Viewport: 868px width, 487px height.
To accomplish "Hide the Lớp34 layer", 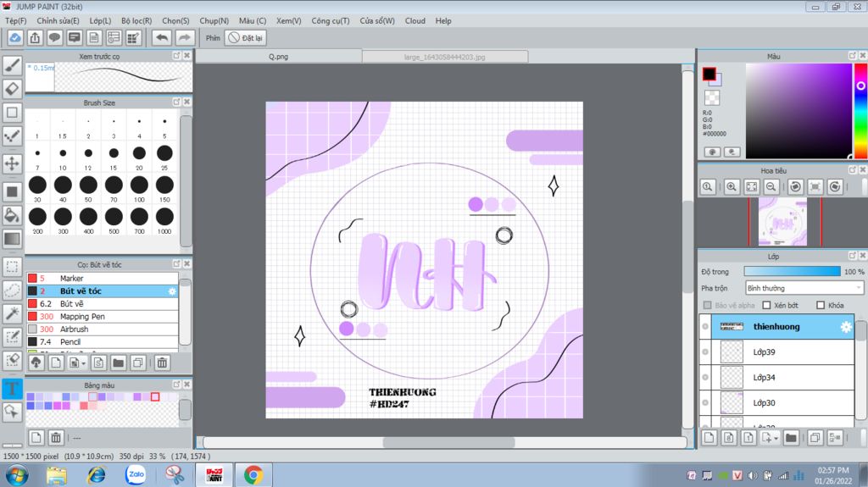I will click(x=705, y=378).
